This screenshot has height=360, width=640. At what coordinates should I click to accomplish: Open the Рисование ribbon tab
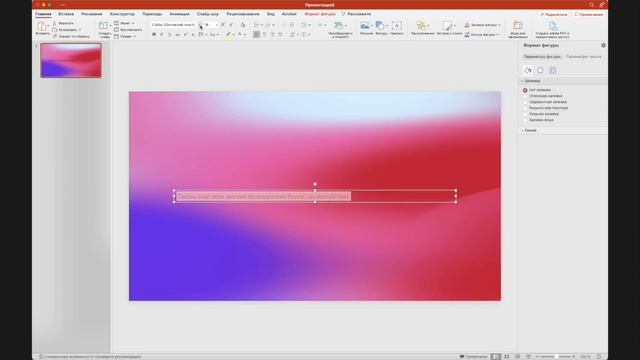[x=91, y=14]
